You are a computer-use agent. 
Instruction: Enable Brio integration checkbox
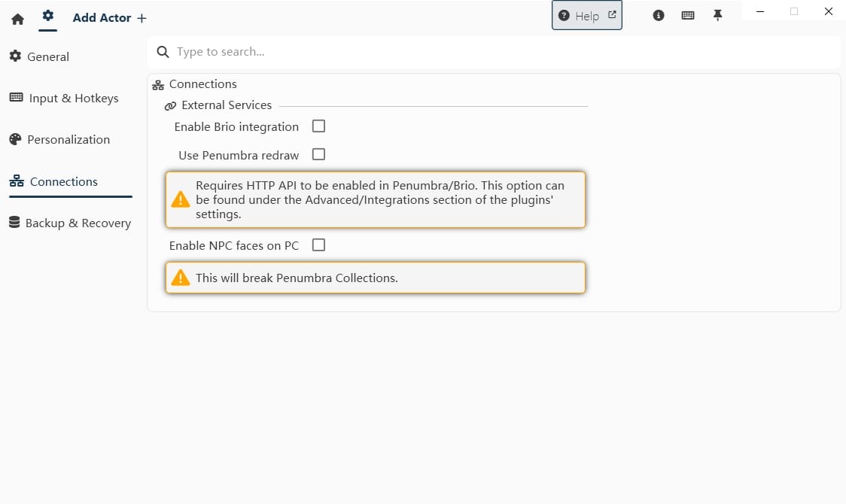click(318, 126)
